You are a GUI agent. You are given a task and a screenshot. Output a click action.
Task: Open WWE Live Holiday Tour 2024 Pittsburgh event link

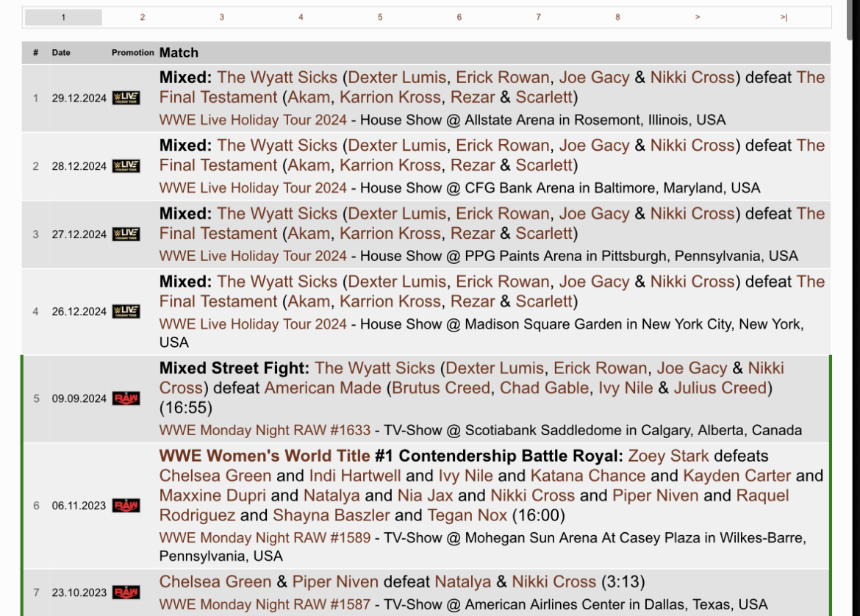253,256
